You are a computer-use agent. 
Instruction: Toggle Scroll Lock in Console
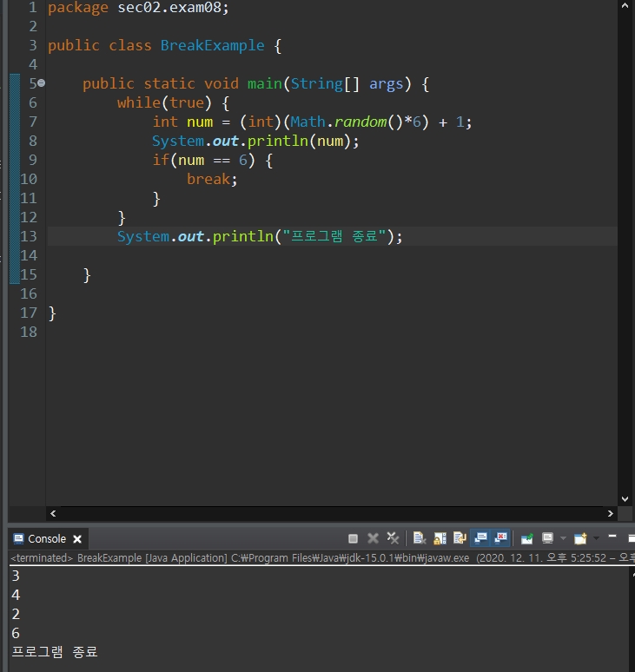[x=440, y=538]
